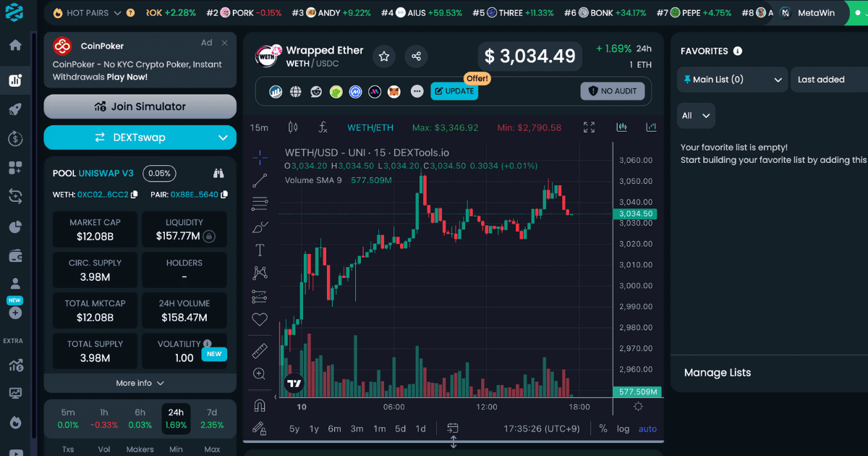This screenshot has width=868, height=456.
Task: Toggle the candles-with-volume chart view icon
Action: (x=621, y=127)
